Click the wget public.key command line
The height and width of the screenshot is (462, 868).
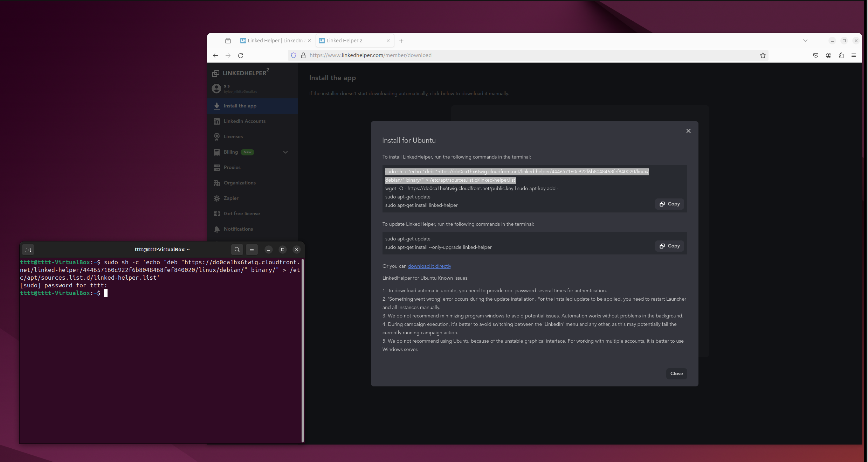pos(471,188)
